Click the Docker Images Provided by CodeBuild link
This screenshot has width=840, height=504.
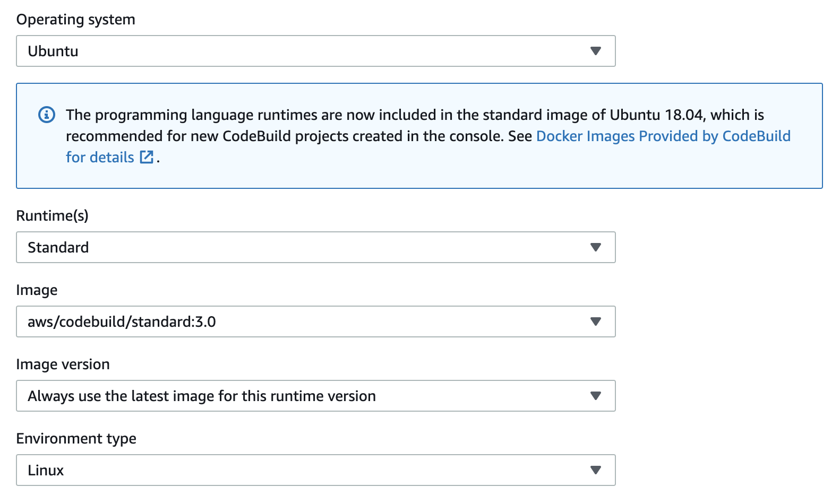point(664,136)
